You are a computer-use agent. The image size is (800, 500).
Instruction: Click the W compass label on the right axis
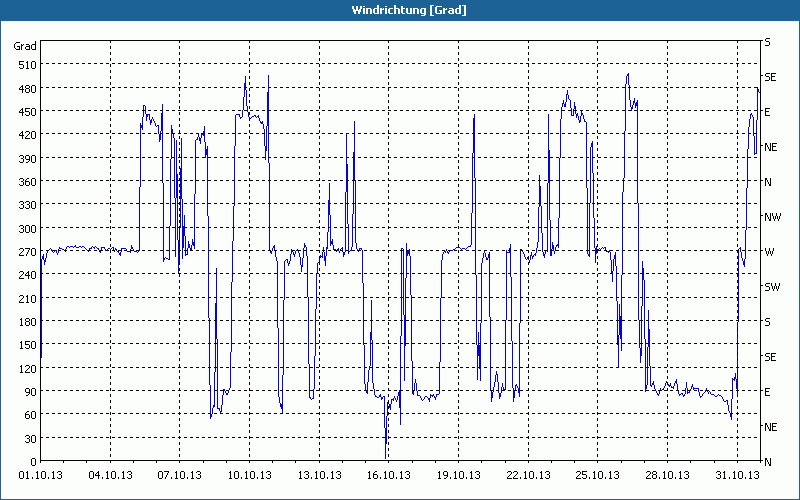point(768,252)
